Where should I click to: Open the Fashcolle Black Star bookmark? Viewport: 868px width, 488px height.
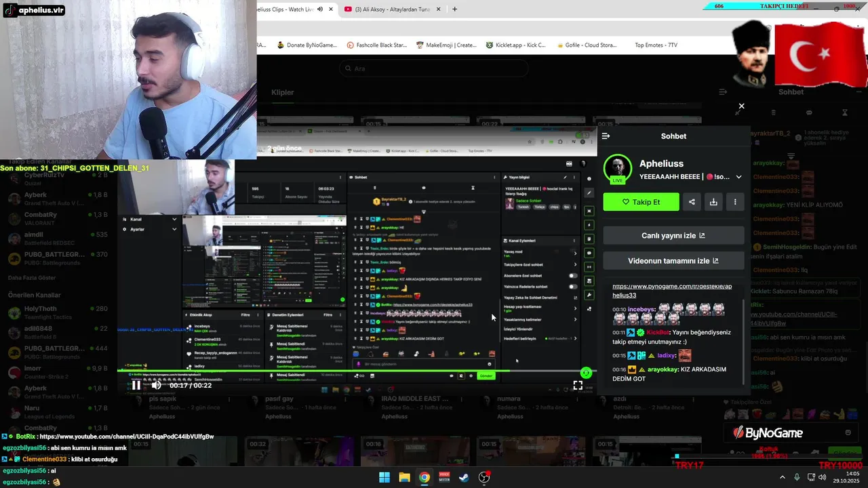377,45
